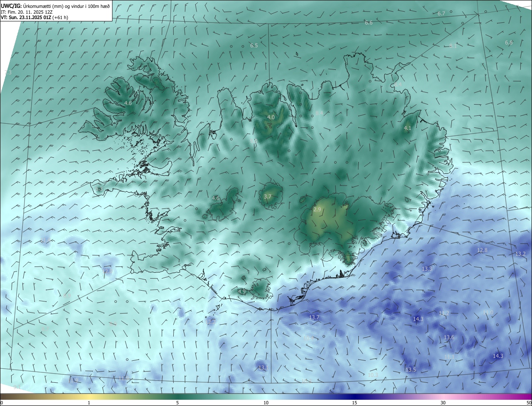Click the 4.9 value label
The width and height of the screenshot is (532, 406).
(242, 292)
